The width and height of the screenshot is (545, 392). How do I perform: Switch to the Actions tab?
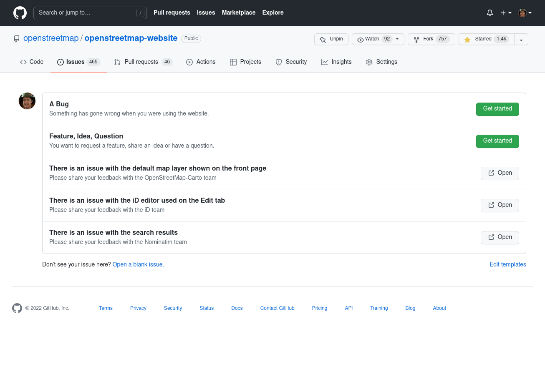click(x=201, y=62)
